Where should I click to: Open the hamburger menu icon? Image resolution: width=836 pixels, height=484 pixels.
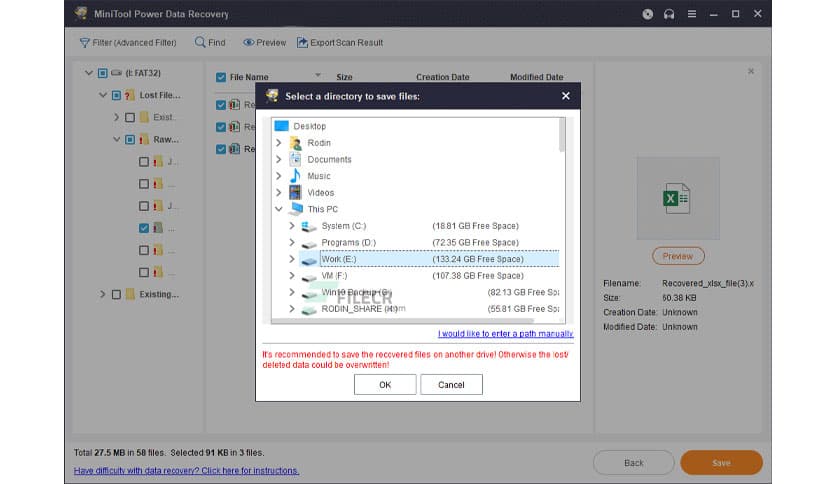click(692, 14)
